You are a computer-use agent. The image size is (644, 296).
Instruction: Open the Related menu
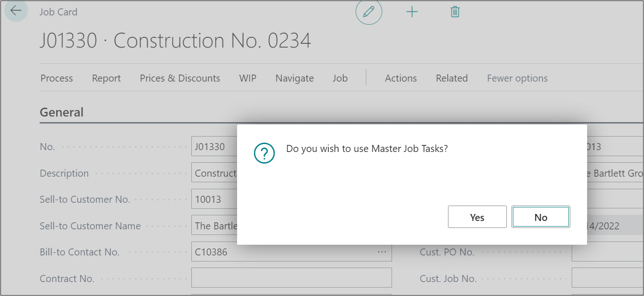[451, 78]
